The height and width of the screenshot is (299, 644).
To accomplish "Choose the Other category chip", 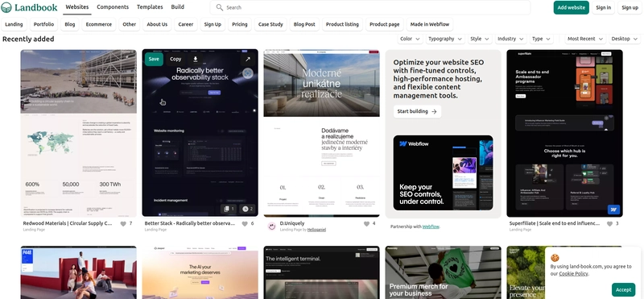I will point(130,24).
